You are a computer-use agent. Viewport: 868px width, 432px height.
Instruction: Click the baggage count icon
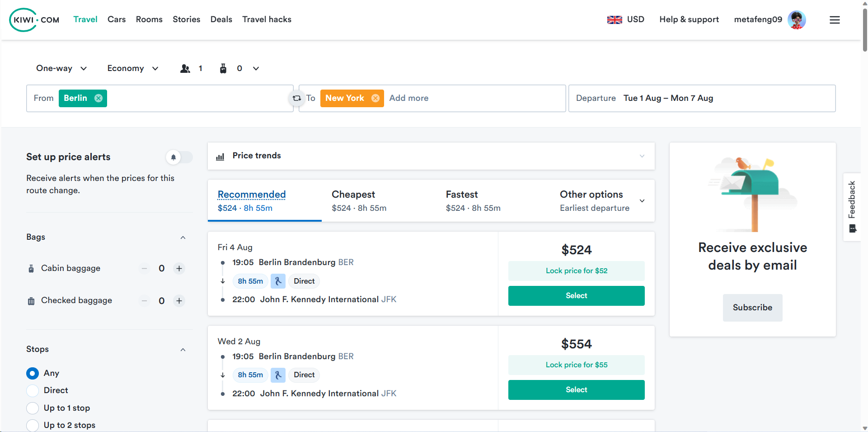pyautogui.click(x=223, y=68)
